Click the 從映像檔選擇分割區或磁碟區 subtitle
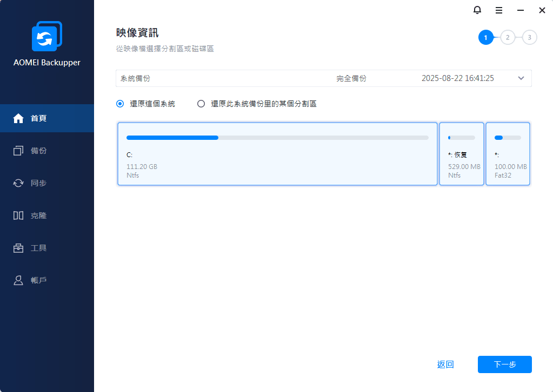The image size is (553, 392). pyautogui.click(x=165, y=49)
